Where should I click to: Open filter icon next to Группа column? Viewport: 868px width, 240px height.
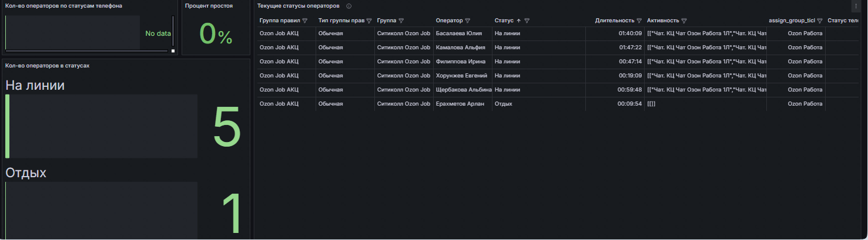point(400,21)
